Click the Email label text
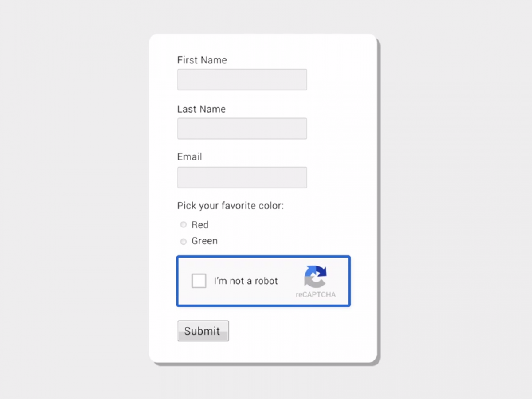 click(x=189, y=157)
